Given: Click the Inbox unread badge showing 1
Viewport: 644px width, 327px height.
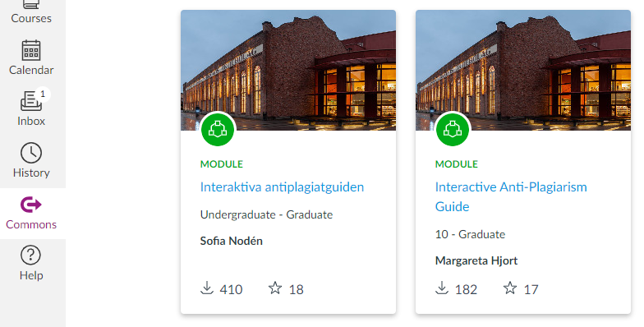Looking at the screenshot, I should 43,94.
